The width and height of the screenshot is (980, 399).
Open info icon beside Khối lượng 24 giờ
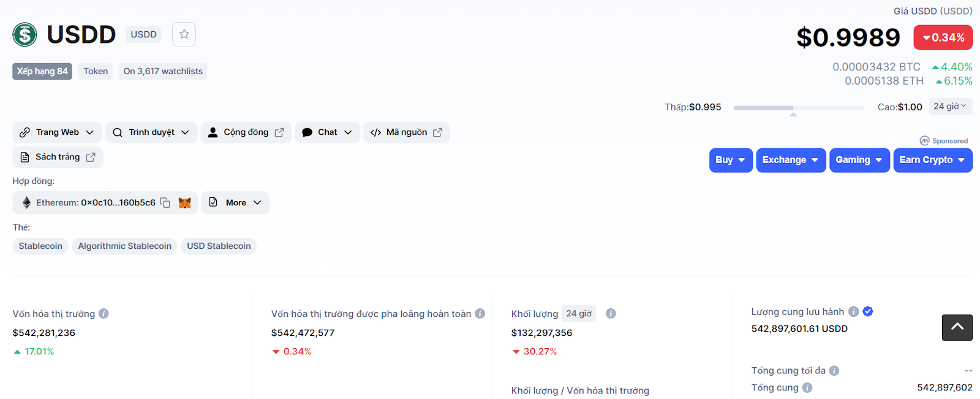(x=611, y=313)
